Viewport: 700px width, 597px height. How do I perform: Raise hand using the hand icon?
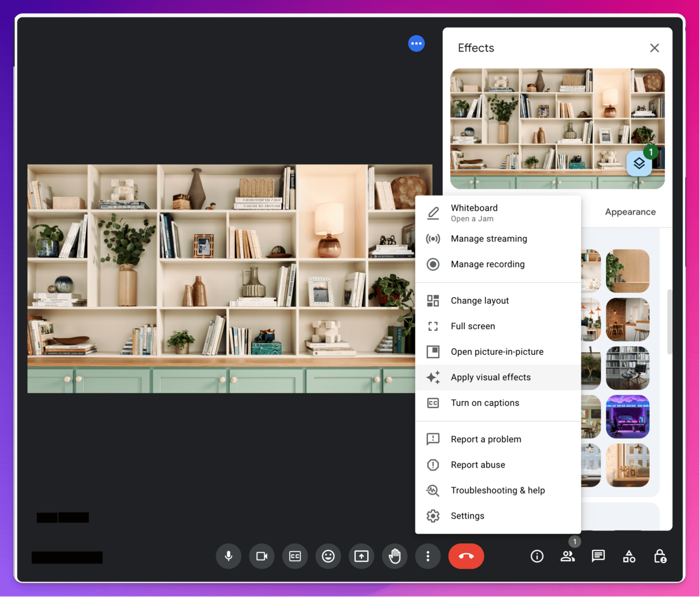394,556
